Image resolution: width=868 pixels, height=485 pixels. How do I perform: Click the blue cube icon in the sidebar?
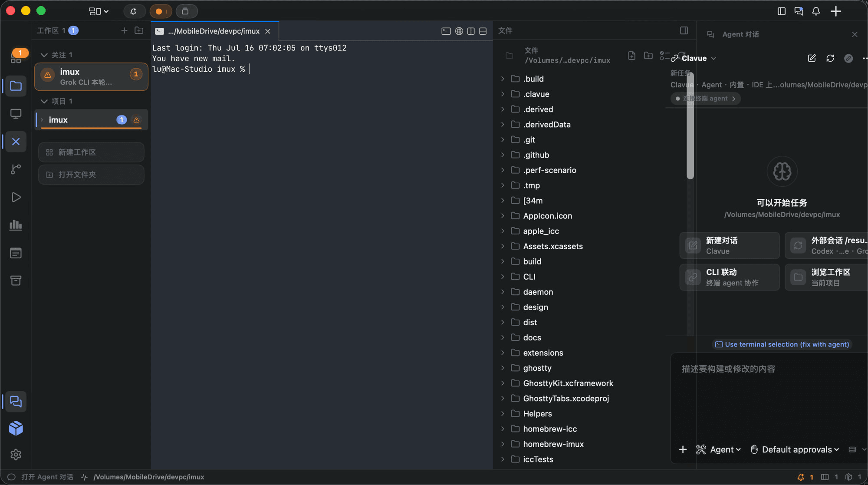(x=16, y=428)
